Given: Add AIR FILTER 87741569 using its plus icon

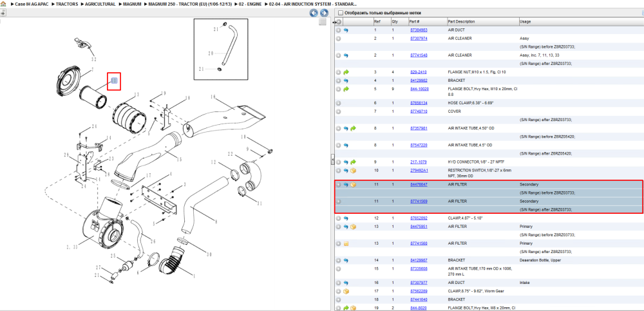Looking at the screenshot, I should pos(339,202).
